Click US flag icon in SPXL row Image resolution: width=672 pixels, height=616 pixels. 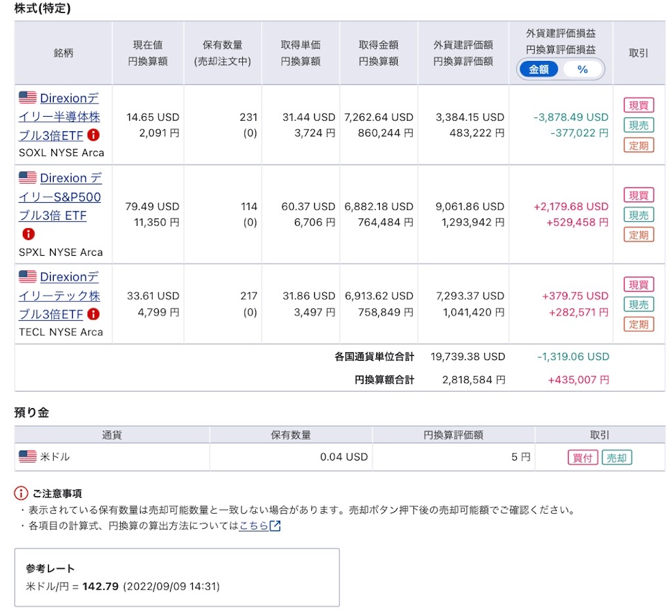pyautogui.click(x=28, y=177)
